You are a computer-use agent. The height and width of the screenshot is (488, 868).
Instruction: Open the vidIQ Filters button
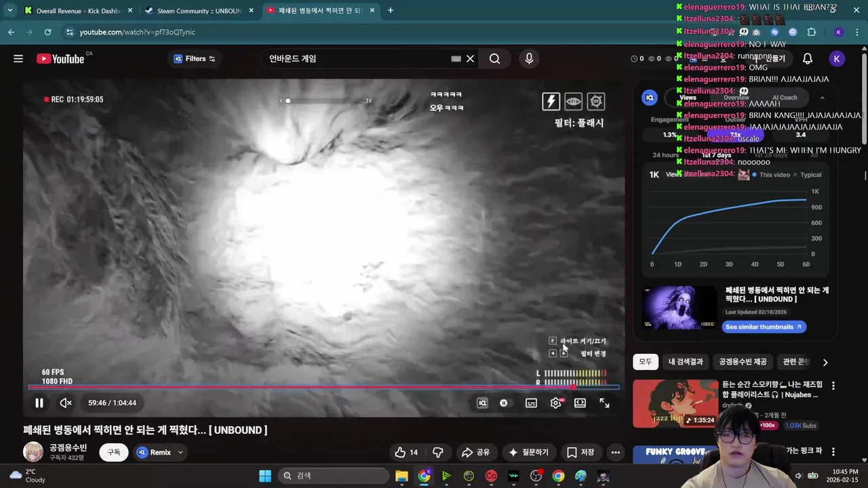pyautogui.click(x=195, y=59)
